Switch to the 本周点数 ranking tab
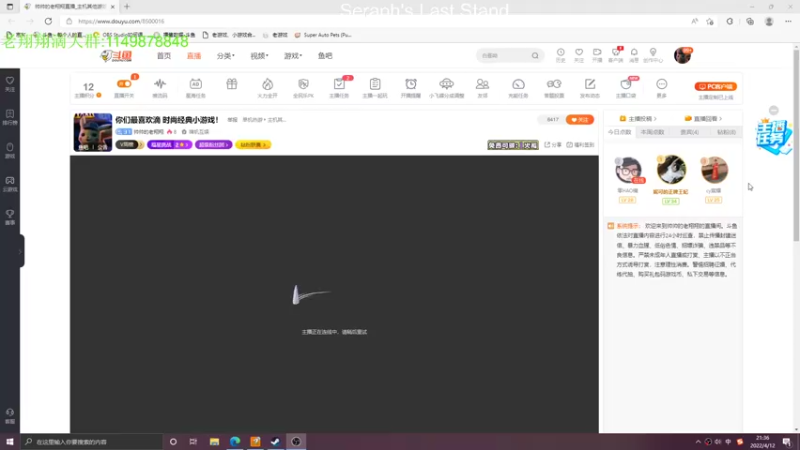The width and height of the screenshot is (800, 450). click(653, 132)
